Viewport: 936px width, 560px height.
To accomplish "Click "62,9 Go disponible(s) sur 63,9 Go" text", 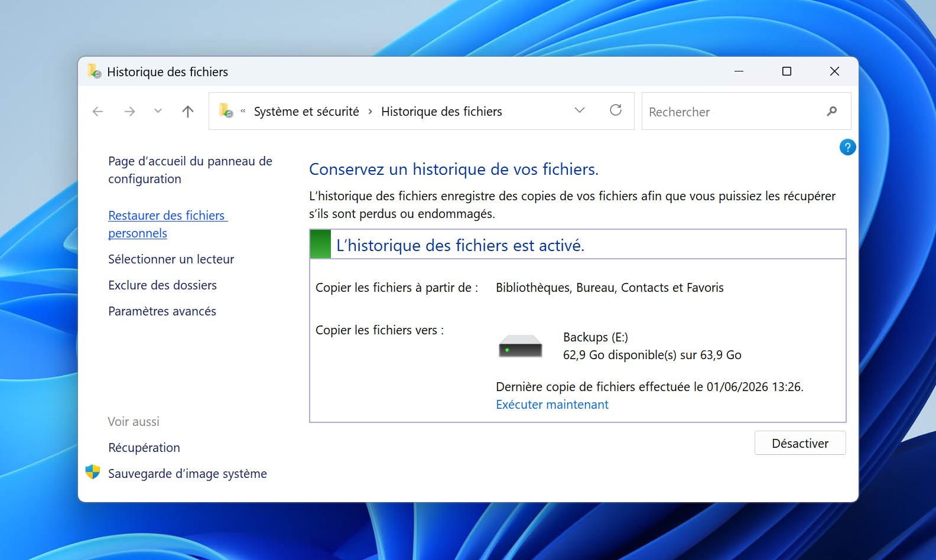I will (x=652, y=355).
